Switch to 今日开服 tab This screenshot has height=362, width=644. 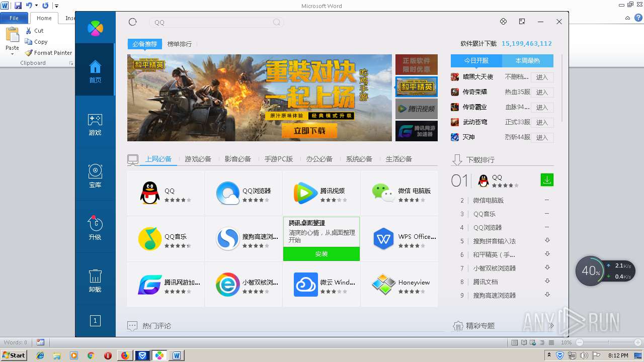click(x=476, y=61)
